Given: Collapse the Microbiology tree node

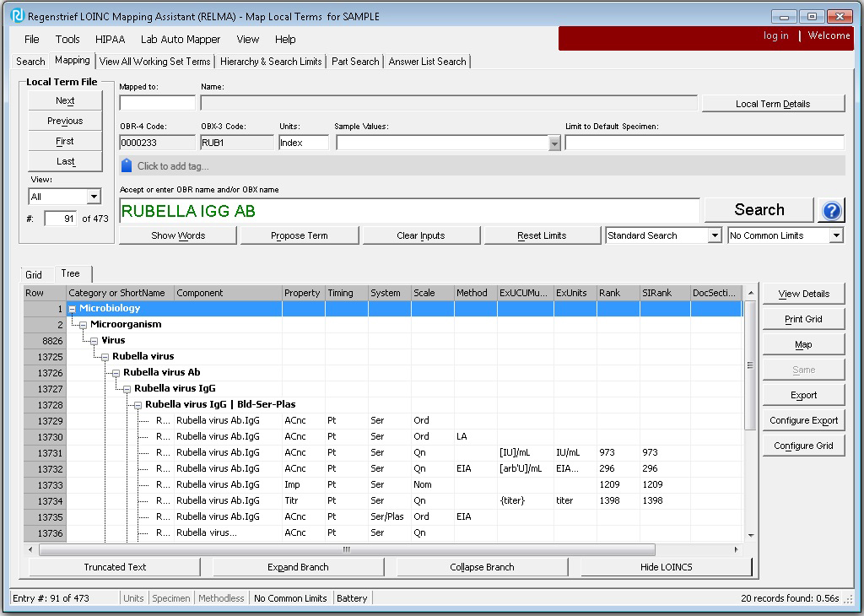Looking at the screenshot, I should [x=73, y=309].
